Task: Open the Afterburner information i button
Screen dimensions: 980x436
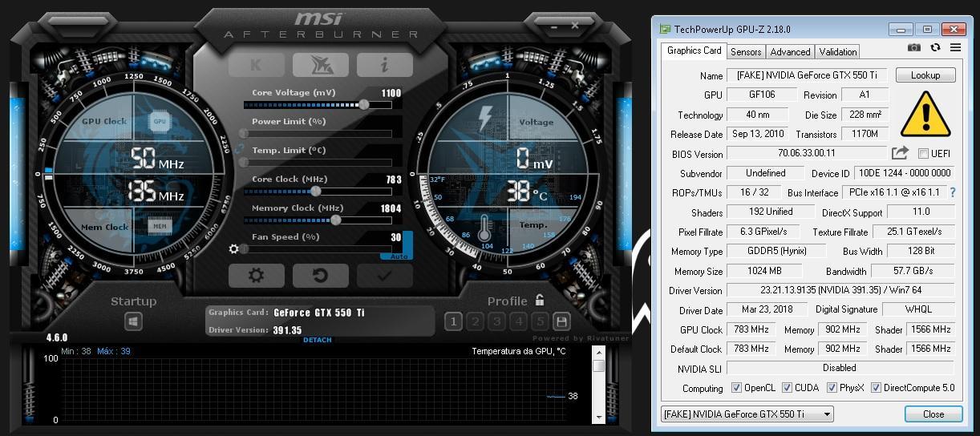Action: [385, 65]
